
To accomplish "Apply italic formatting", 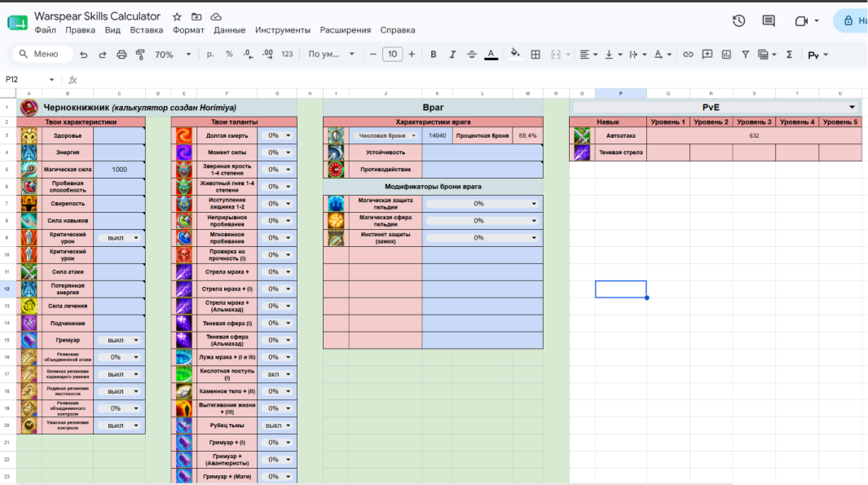I will (452, 55).
